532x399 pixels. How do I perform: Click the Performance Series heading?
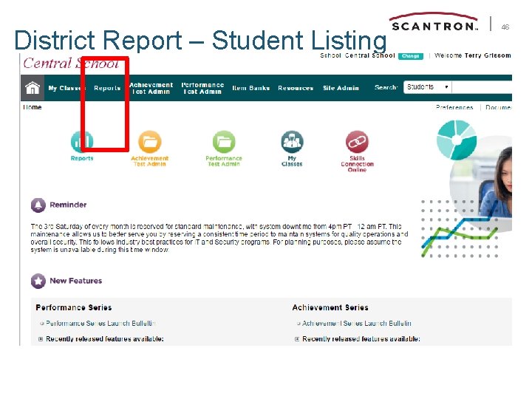click(74, 307)
